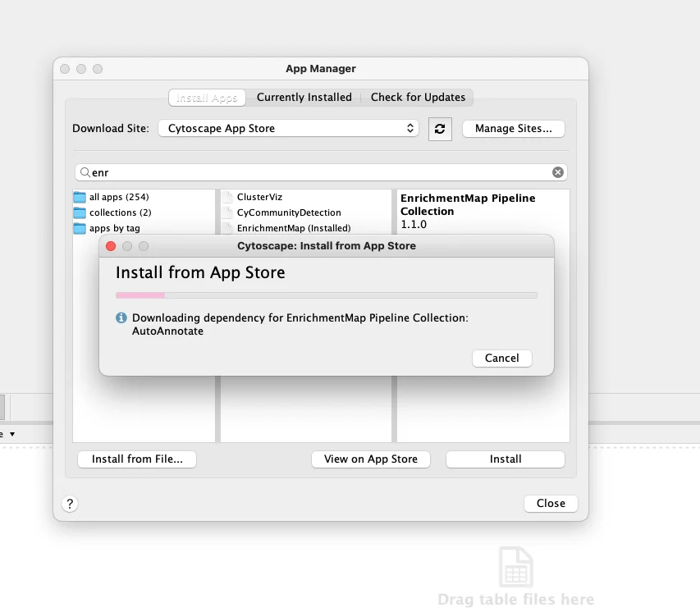Click version 1.1.0 text
700x612 pixels.
click(x=414, y=224)
